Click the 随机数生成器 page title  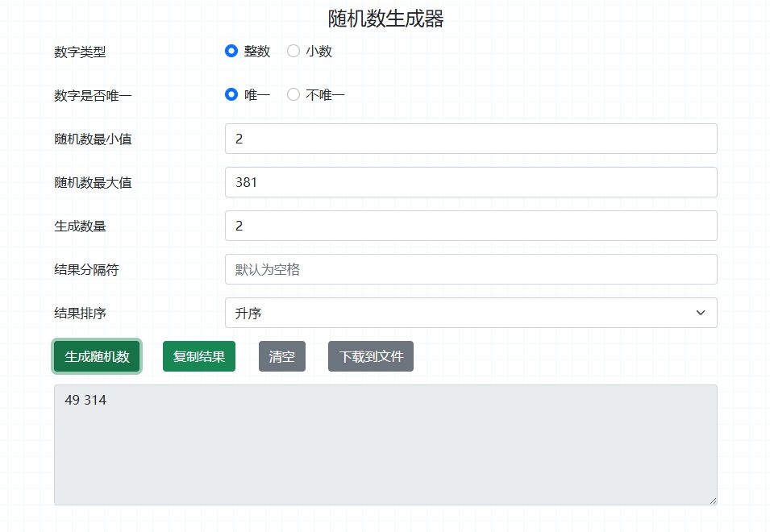[385, 19]
